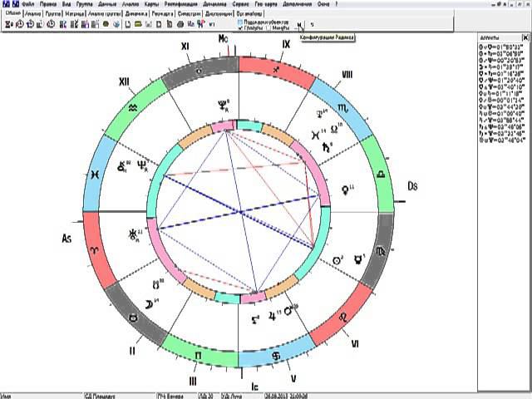Image resolution: width=532 pixels, height=399 pixels.
Task: Open the Вид menu
Action: tap(66, 4)
